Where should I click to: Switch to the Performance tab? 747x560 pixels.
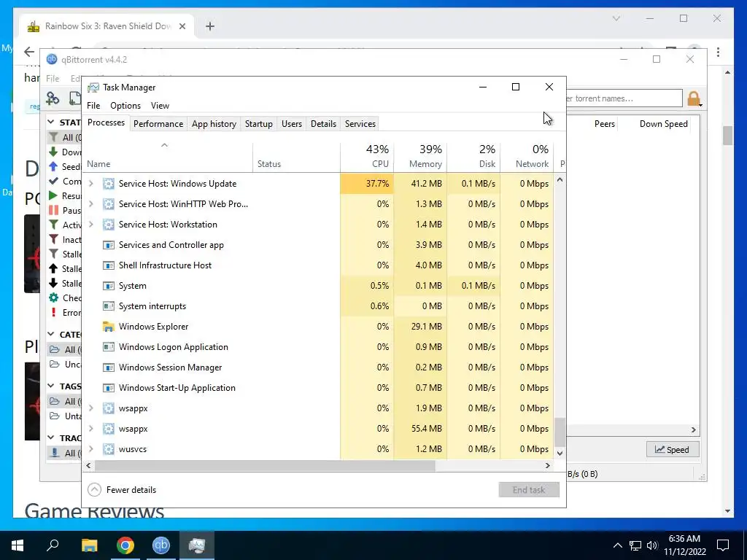coord(158,124)
